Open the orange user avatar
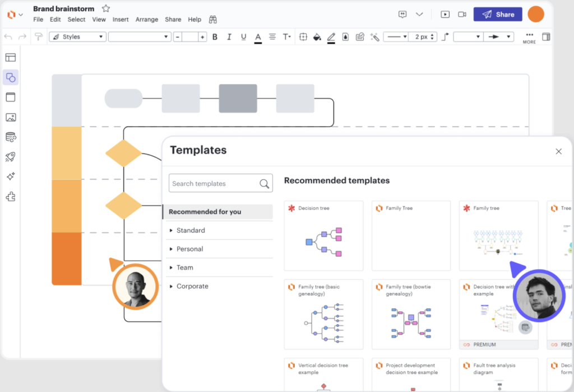The height and width of the screenshot is (392, 574). pos(536,14)
